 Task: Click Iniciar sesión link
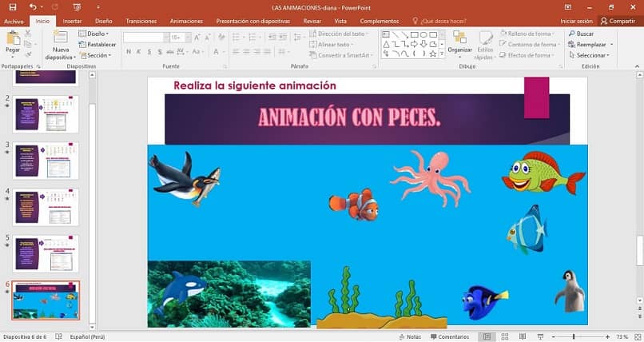tap(576, 21)
